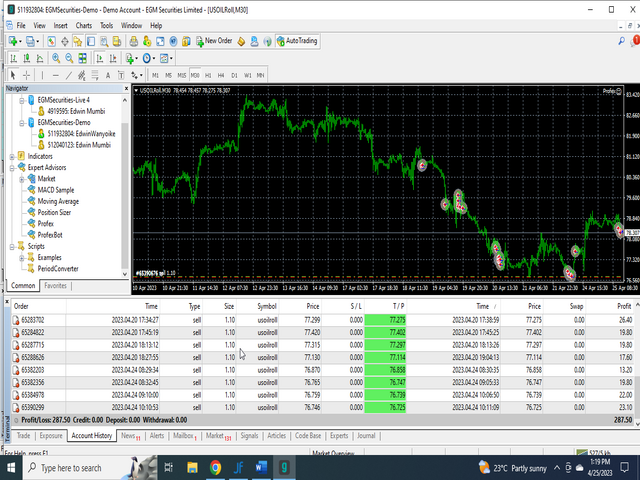This screenshot has width=640, height=480.
Task: Toggle the Navigator panel star icon
Action: pos(78,41)
